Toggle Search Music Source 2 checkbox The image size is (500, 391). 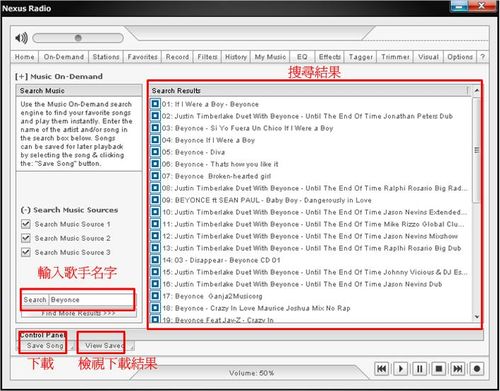click(x=26, y=238)
